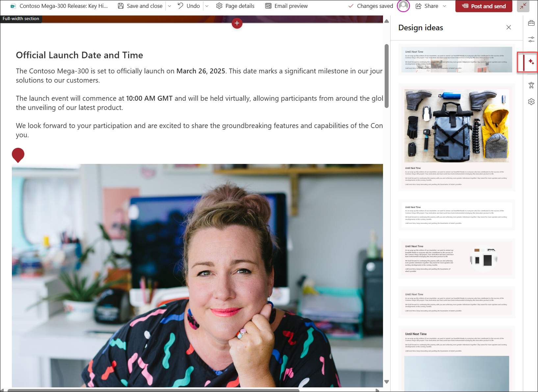This screenshot has width=538, height=392.
Task: Click the plus button to add a section
Action: (x=237, y=23)
